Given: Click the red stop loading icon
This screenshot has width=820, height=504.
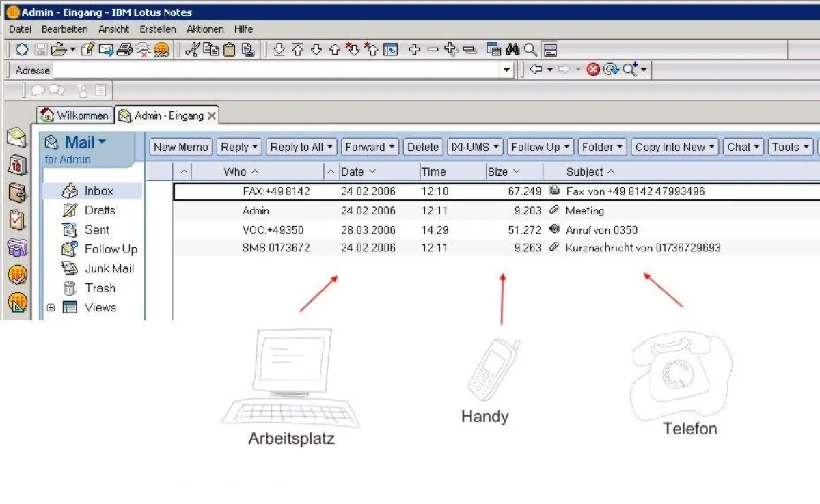Looking at the screenshot, I should point(592,70).
